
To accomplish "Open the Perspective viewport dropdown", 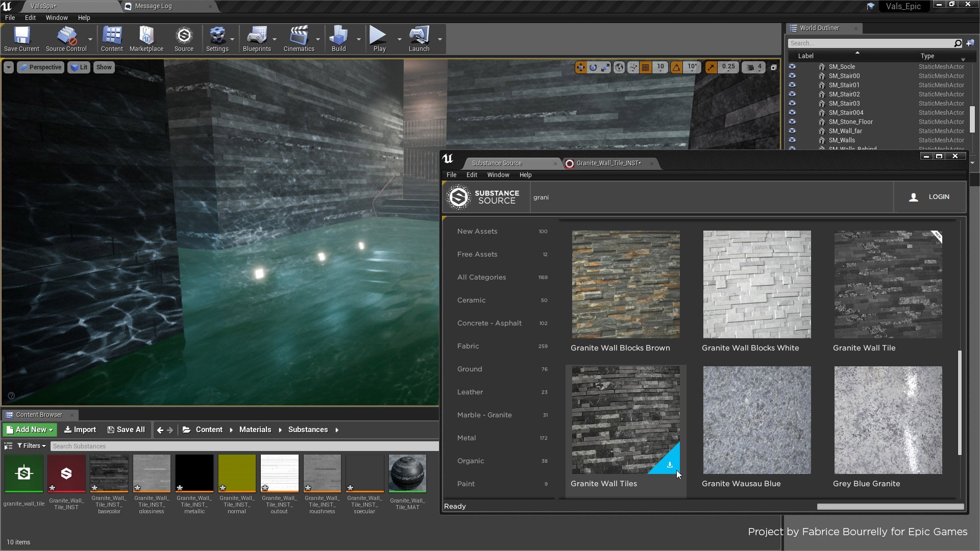I will [x=40, y=67].
